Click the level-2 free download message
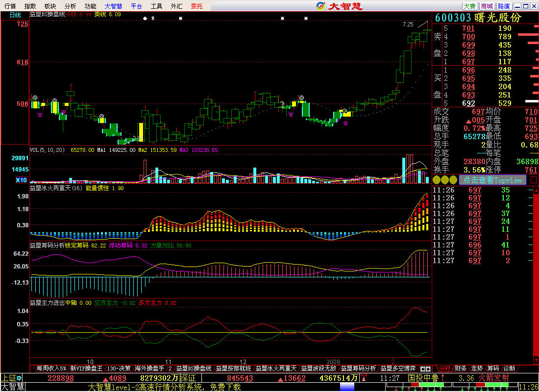This screenshot has height=392, width=539. pos(164,387)
